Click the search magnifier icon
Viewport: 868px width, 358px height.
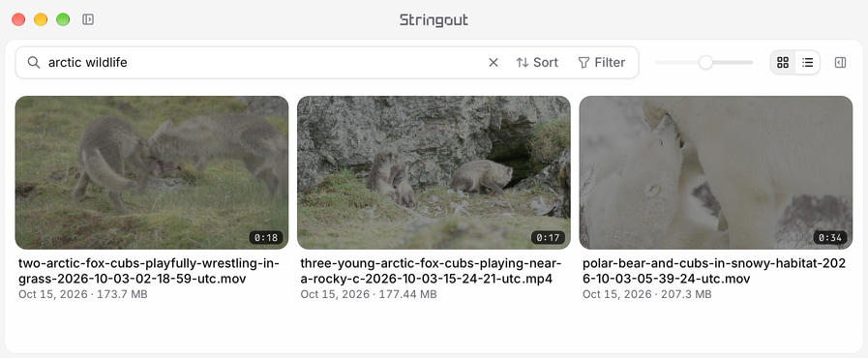[34, 63]
